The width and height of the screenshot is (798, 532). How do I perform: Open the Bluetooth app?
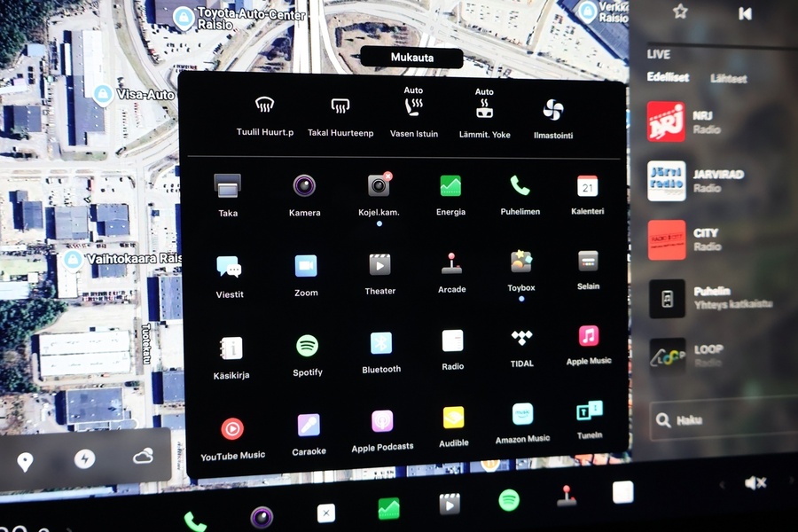coord(381,343)
